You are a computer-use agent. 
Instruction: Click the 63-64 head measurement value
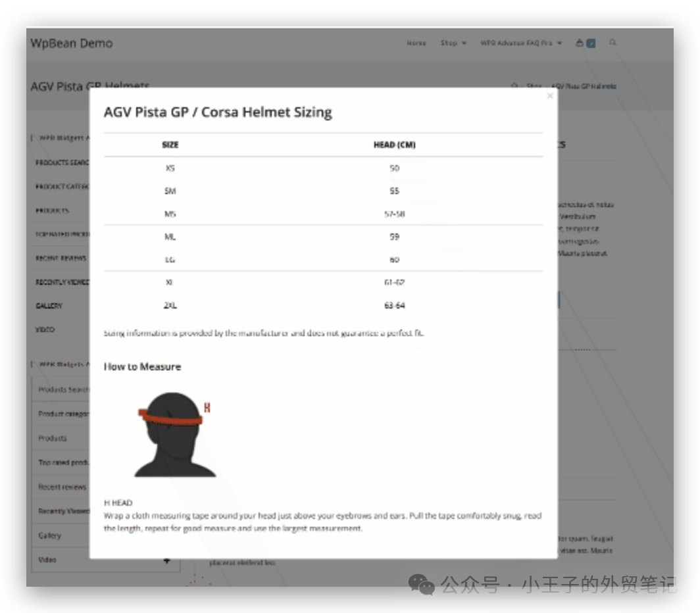[x=395, y=305]
